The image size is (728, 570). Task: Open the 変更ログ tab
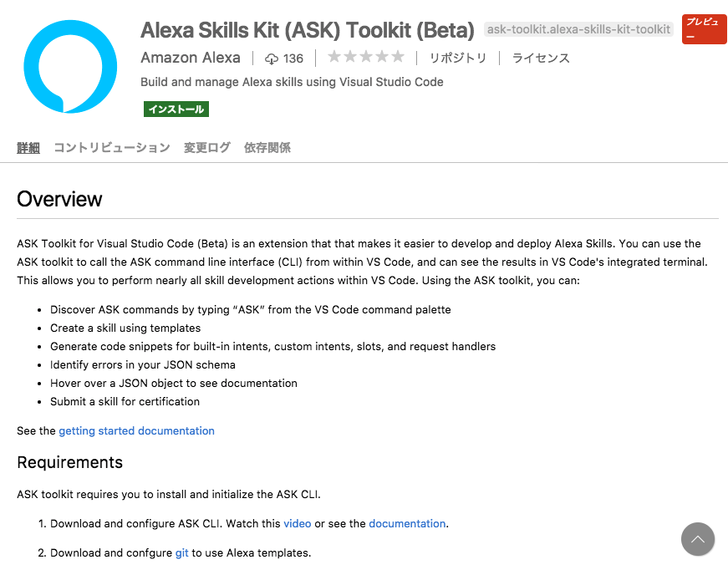coord(206,147)
